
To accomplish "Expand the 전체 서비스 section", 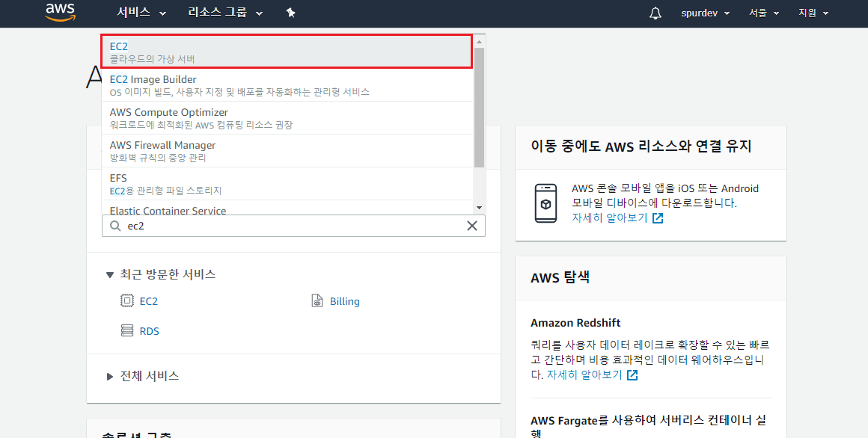I will [x=142, y=376].
